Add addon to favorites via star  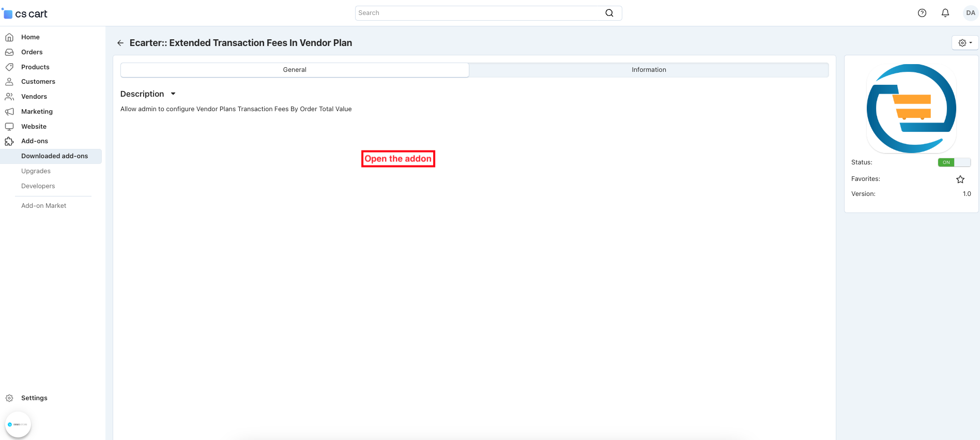point(960,179)
